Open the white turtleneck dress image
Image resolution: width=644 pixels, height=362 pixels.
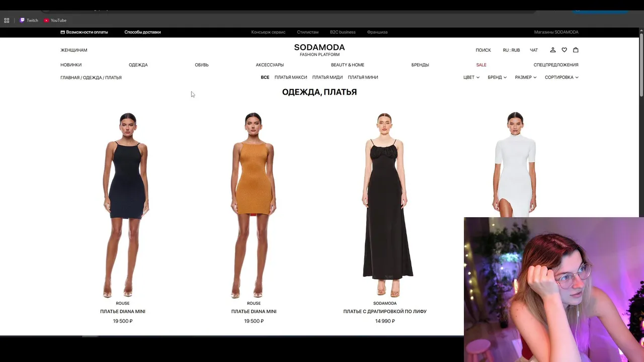(515, 164)
